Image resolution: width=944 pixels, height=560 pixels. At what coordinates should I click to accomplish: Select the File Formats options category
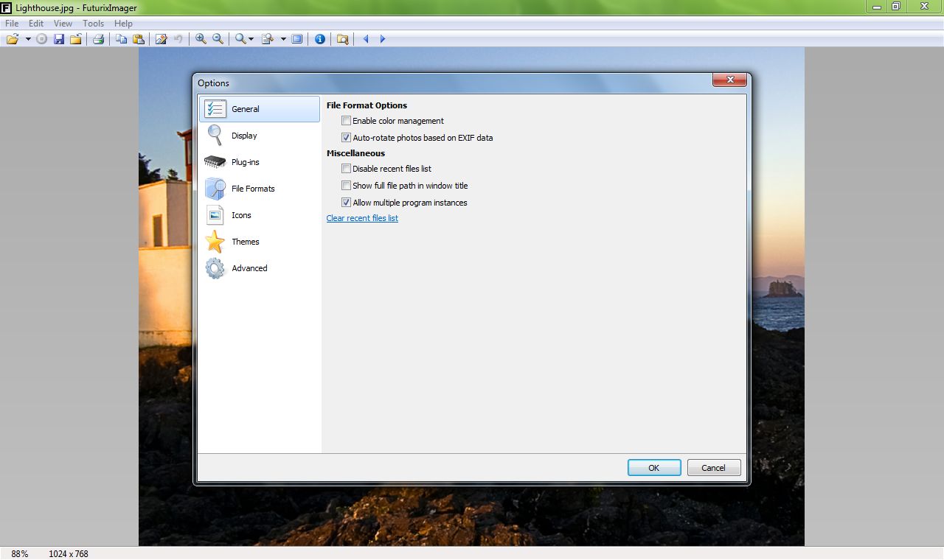coord(260,189)
